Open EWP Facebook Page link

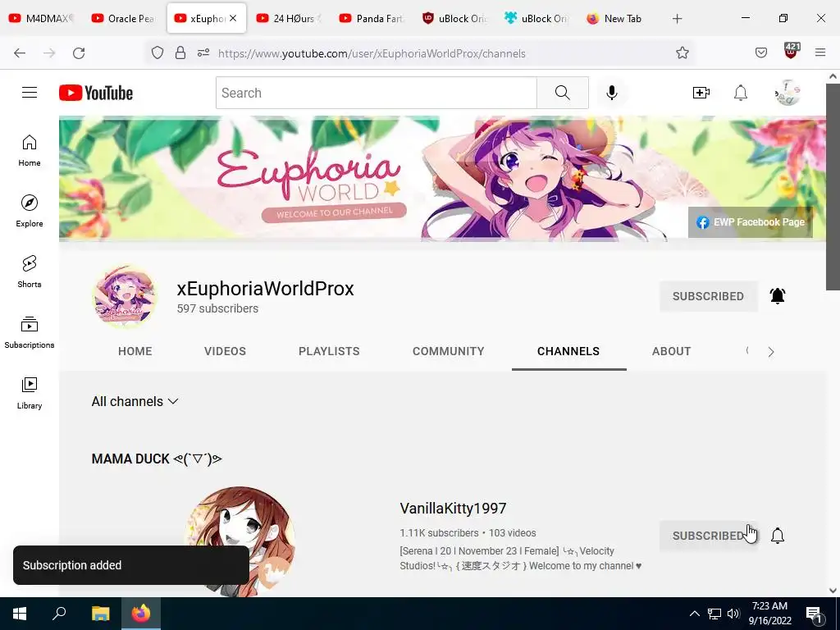(x=751, y=221)
